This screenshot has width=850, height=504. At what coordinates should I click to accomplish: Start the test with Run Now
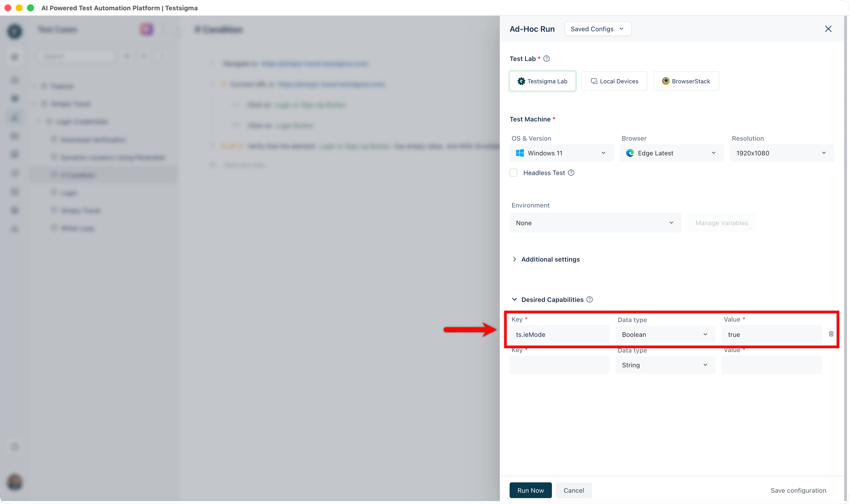(x=530, y=490)
